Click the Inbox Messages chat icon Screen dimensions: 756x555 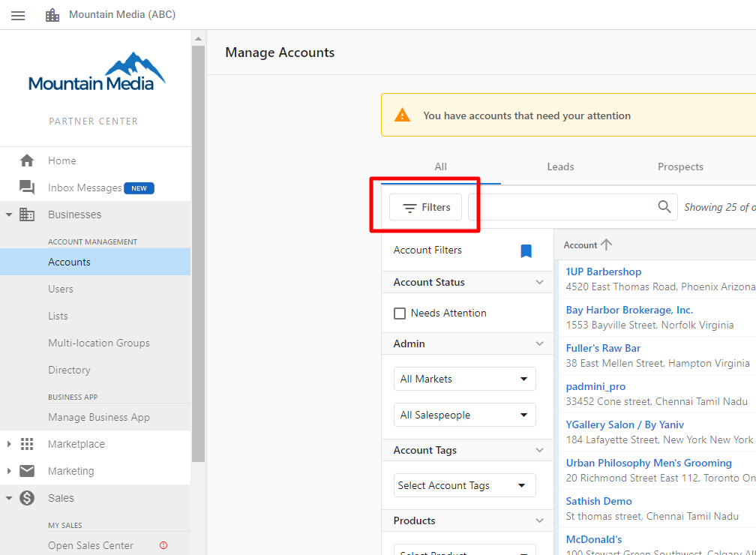tap(27, 187)
